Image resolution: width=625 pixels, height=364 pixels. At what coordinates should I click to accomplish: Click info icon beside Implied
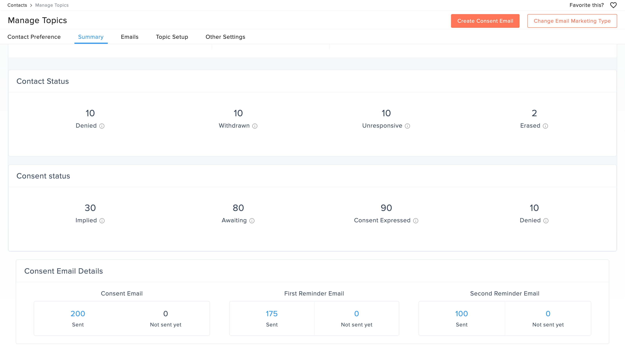click(102, 221)
